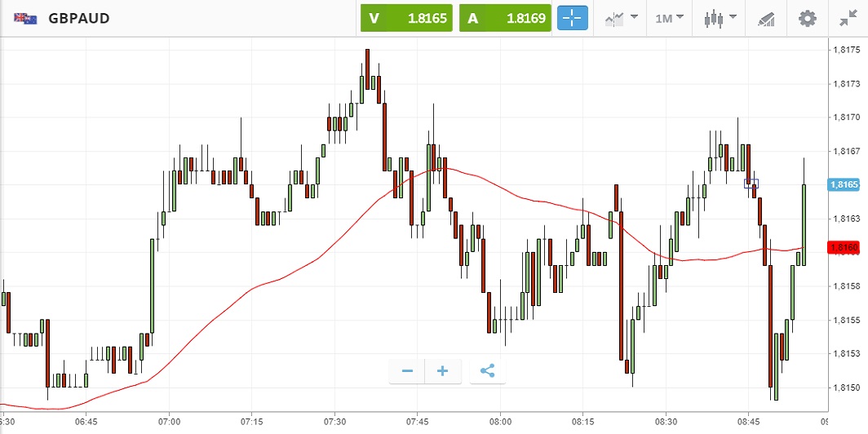Open chart settings gear icon
The width and height of the screenshot is (868, 434).
[807, 18]
